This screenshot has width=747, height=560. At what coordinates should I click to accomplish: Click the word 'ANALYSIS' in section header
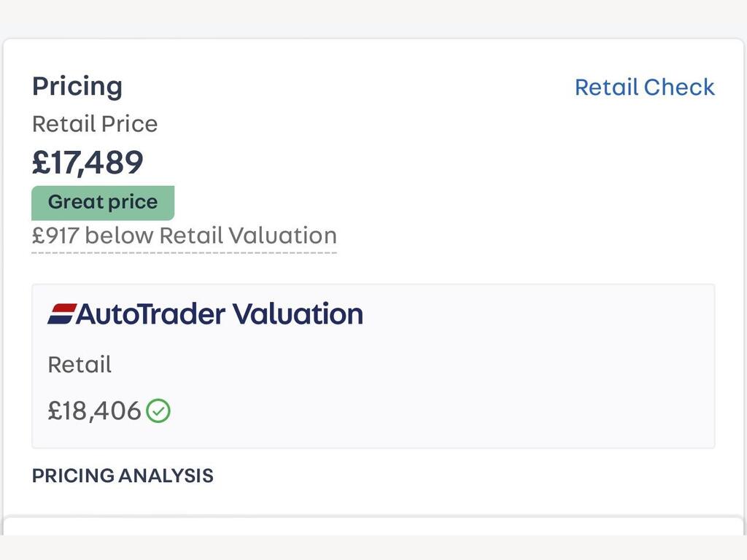(x=166, y=475)
